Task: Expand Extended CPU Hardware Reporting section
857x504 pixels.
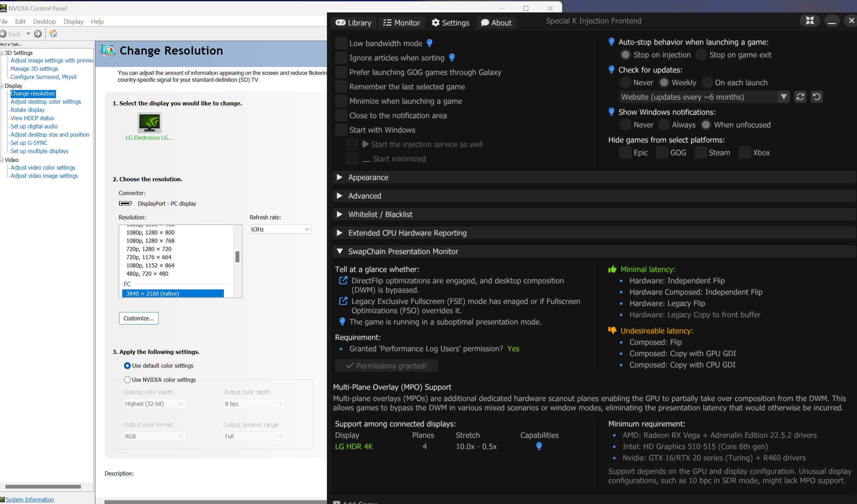Action: 594,233
